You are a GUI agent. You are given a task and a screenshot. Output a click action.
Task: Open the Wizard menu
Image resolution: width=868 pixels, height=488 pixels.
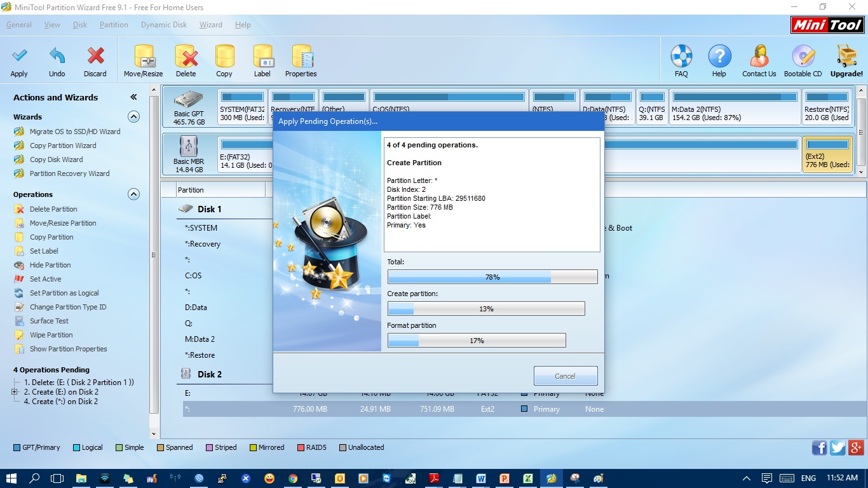click(211, 25)
